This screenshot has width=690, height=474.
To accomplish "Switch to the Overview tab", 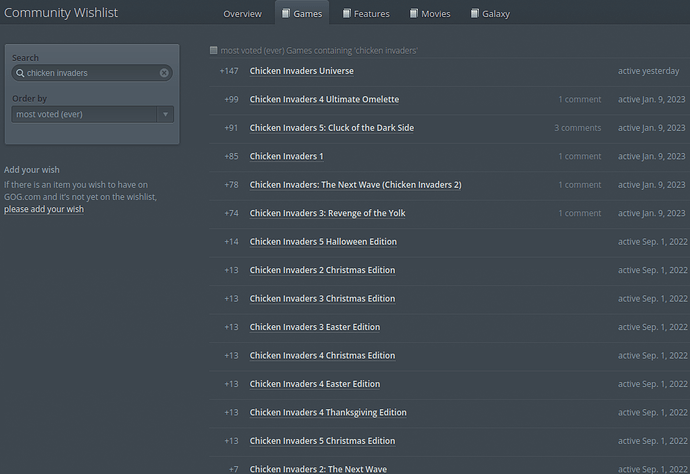I will pyautogui.click(x=242, y=14).
